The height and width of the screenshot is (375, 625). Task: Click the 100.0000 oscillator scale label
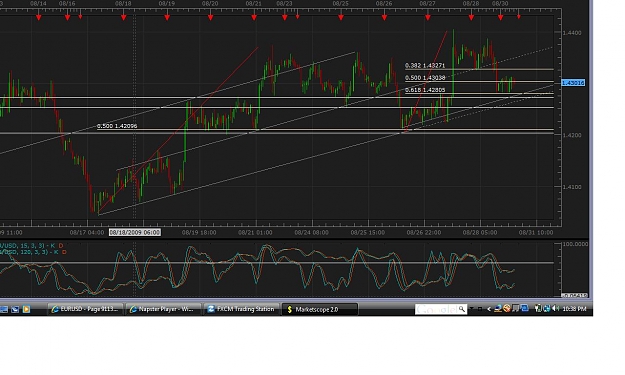coord(575,244)
